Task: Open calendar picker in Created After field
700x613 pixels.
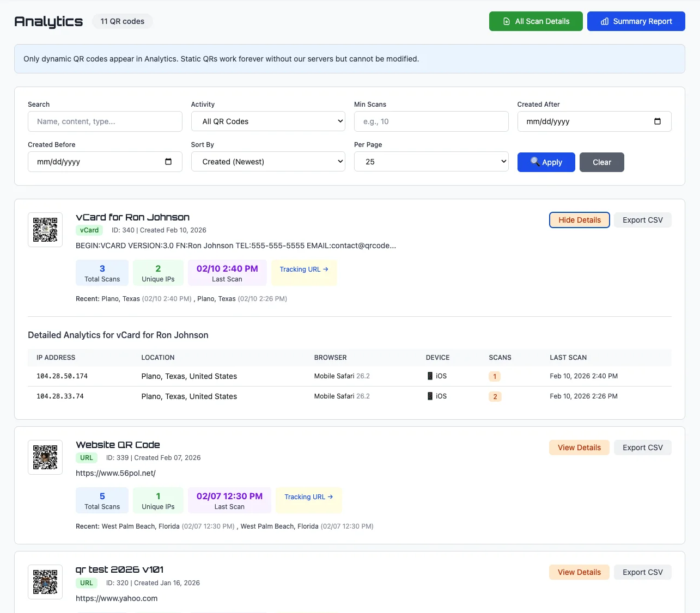Action: (657, 121)
